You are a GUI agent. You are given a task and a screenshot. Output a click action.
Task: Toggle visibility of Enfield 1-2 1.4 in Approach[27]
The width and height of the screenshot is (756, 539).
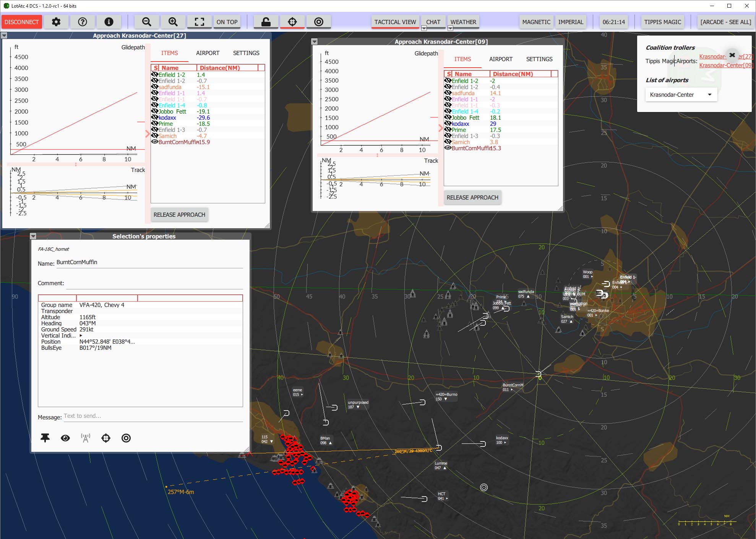click(154, 75)
